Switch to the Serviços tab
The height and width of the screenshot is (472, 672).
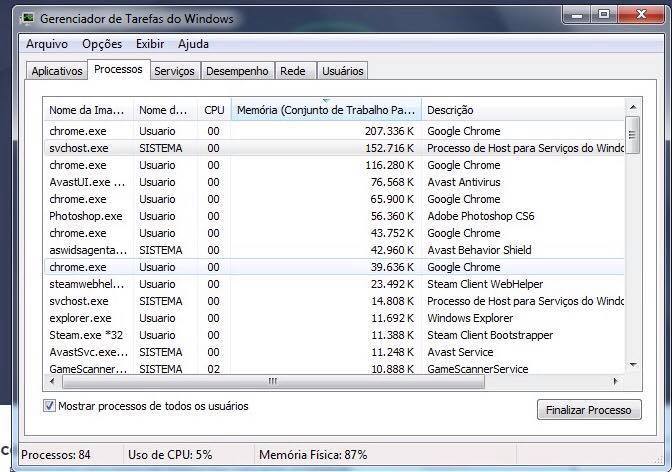(175, 71)
